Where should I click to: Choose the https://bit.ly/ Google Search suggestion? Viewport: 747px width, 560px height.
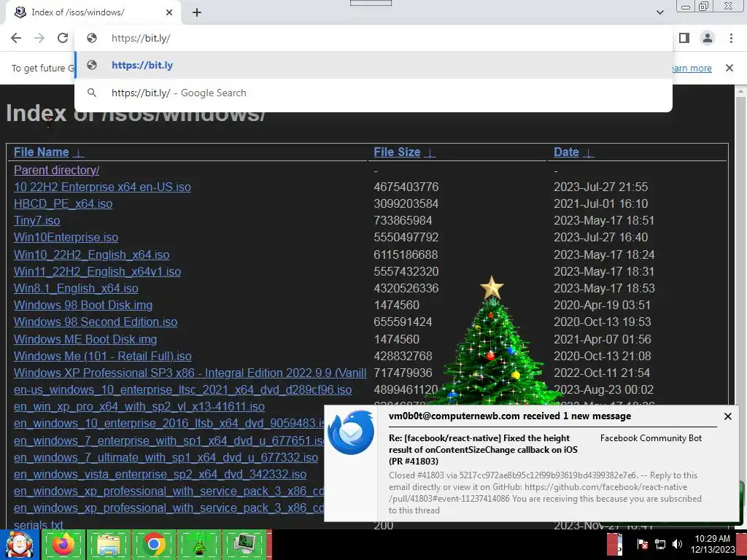coord(373,93)
